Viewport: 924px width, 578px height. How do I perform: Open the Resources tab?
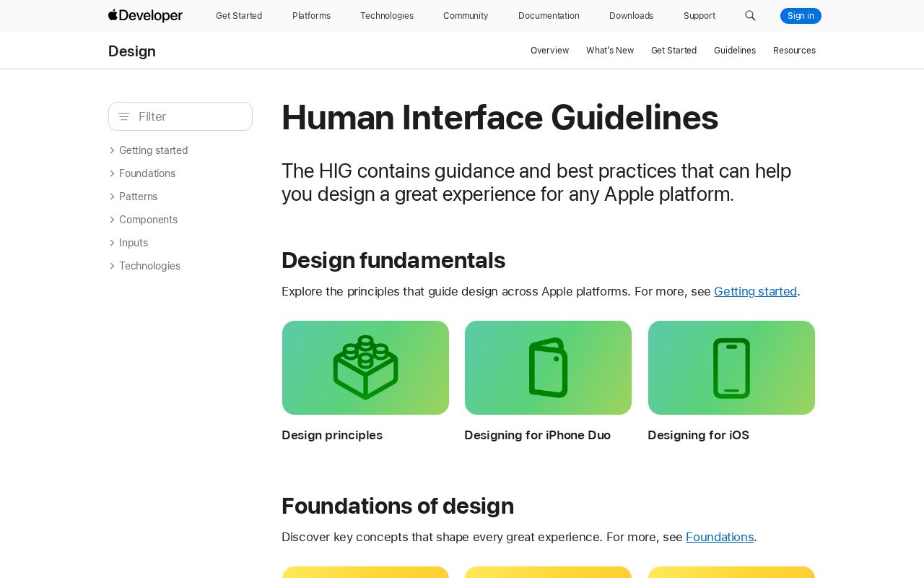pos(794,51)
